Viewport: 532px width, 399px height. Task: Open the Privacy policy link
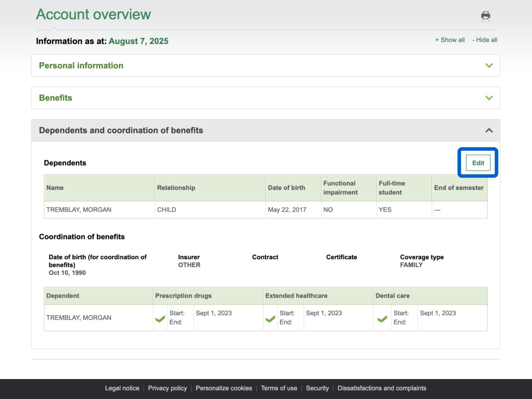(167, 388)
